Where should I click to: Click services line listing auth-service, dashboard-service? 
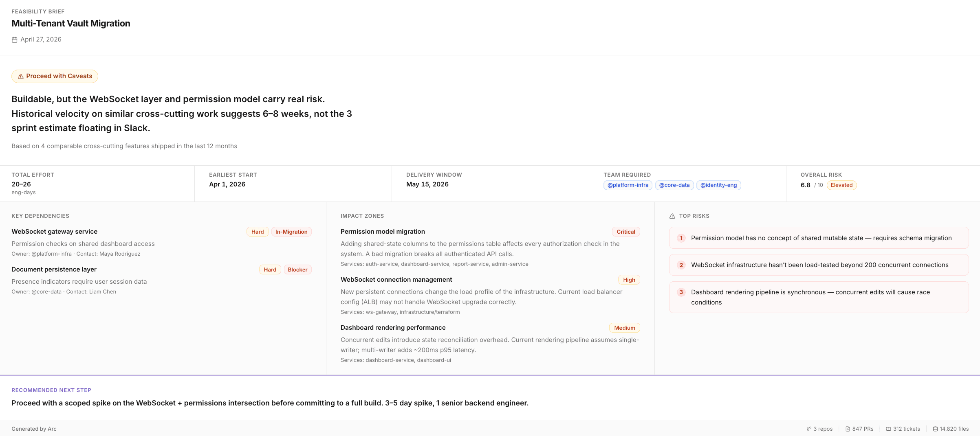click(434, 264)
